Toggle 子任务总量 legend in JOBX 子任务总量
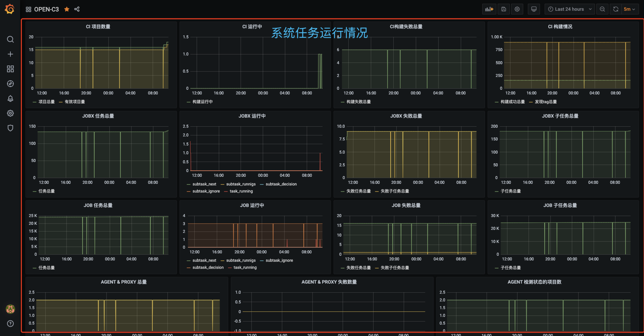The height and width of the screenshot is (336, 644). click(x=510, y=191)
